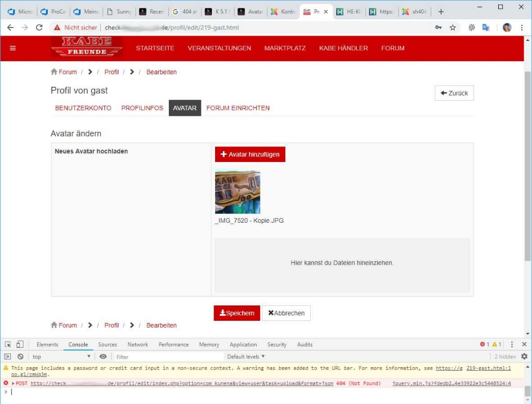Image resolution: width=532 pixels, height=404 pixels.
Task: Toggle the console sidebar panel icon
Action: point(8,357)
